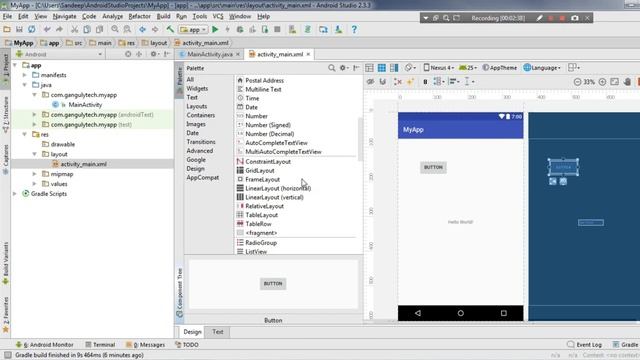Click the Find magnifier icon
Screen dimensions: 640x360
[115, 29]
